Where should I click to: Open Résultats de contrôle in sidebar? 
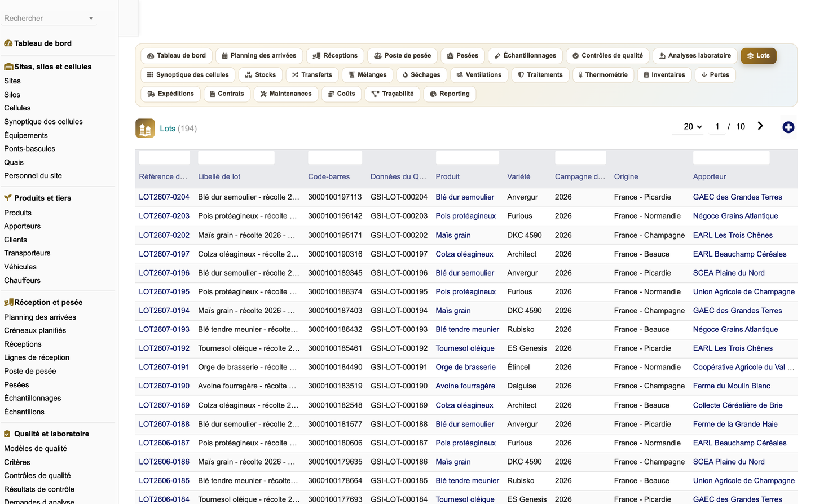39,489
